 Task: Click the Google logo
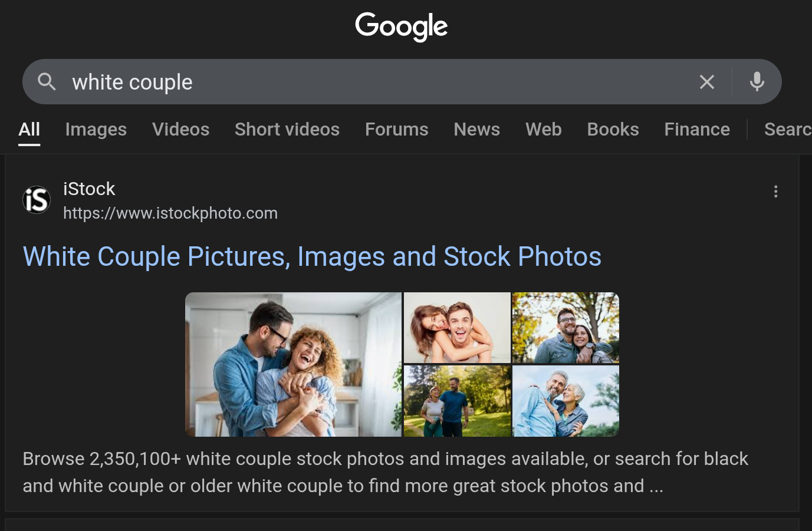(x=402, y=27)
